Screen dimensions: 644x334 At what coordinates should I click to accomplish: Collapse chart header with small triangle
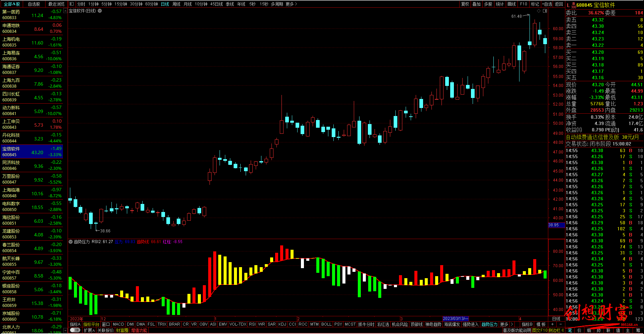click(65, 11)
